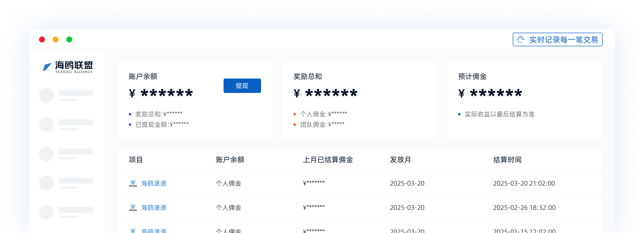Click the 实时记录每一笔交易 badge
Image resolution: width=644 pixels, height=233 pixels.
[x=557, y=39]
